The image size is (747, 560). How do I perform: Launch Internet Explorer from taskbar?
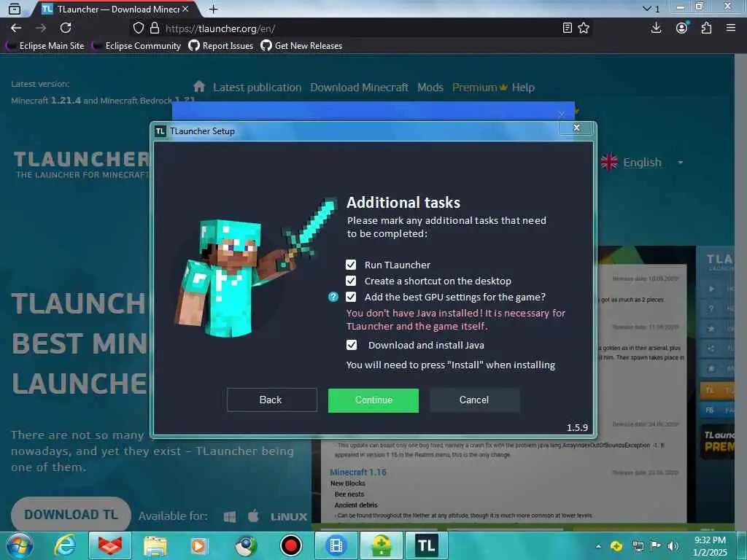point(65,545)
